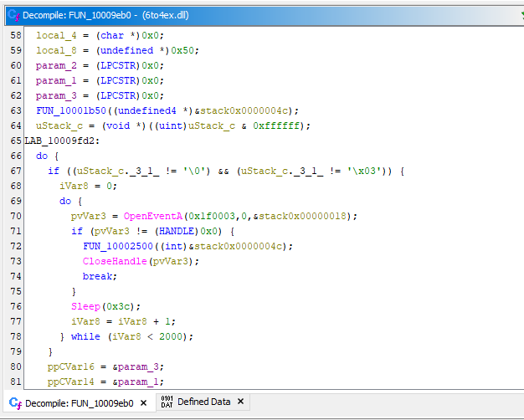Click the Defined Data tab's binary icon
Image resolution: width=524 pixels, height=420 pixels.
coord(167,402)
